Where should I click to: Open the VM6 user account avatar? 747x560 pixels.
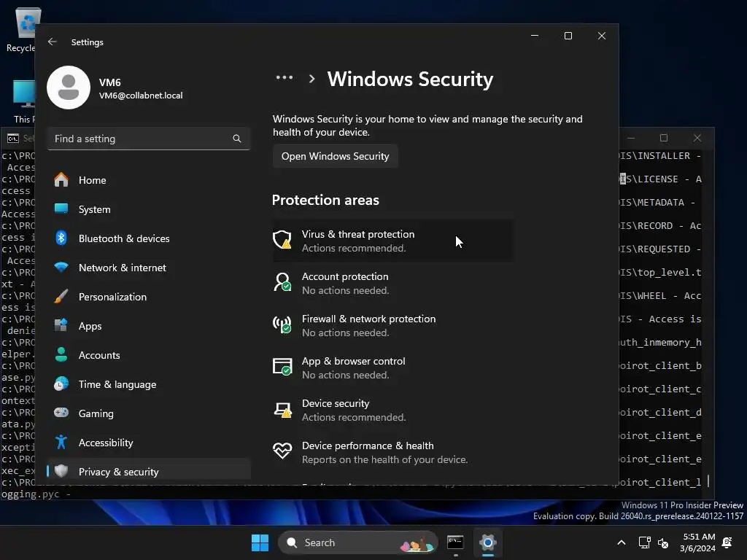(69, 87)
